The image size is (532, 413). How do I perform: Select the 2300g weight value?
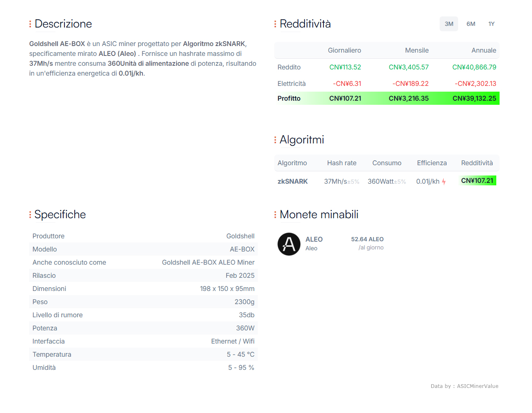pyautogui.click(x=245, y=302)
